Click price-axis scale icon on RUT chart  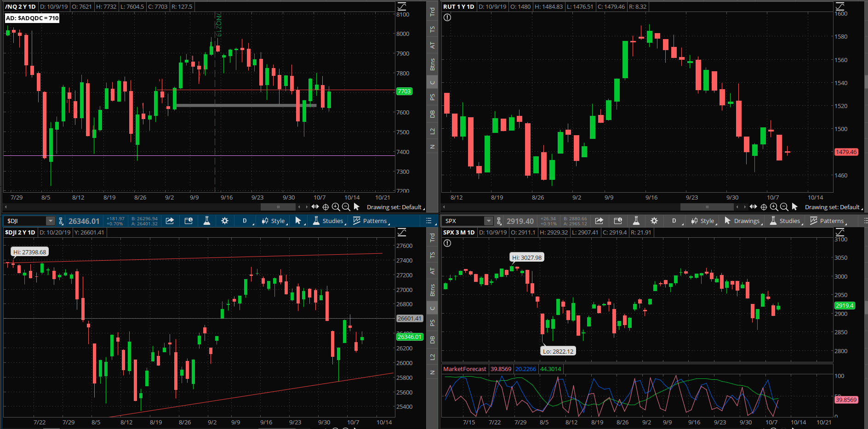coord(840,6)
